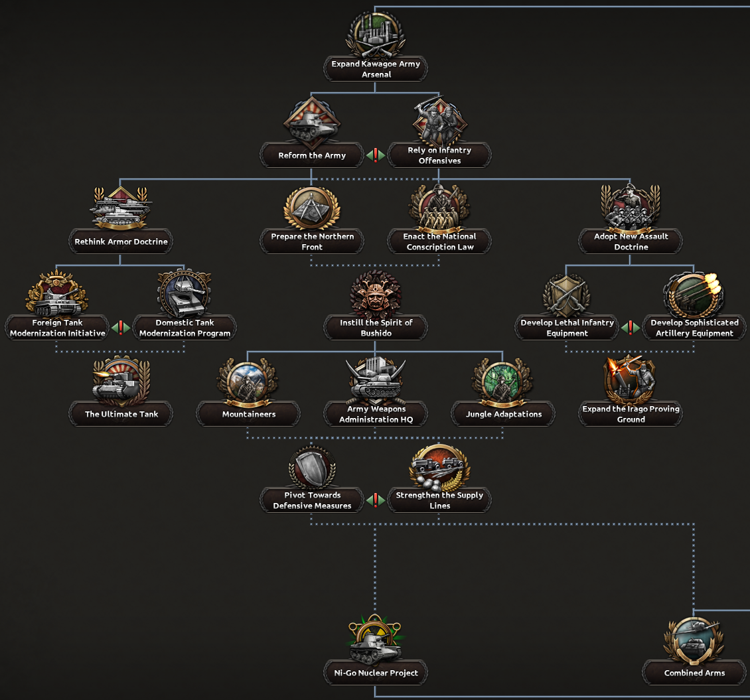The width and height of the screenshot is (750, 700).
Task: Click the Domestic Tank Modernization Program label
Action: (x=184, y=328)
